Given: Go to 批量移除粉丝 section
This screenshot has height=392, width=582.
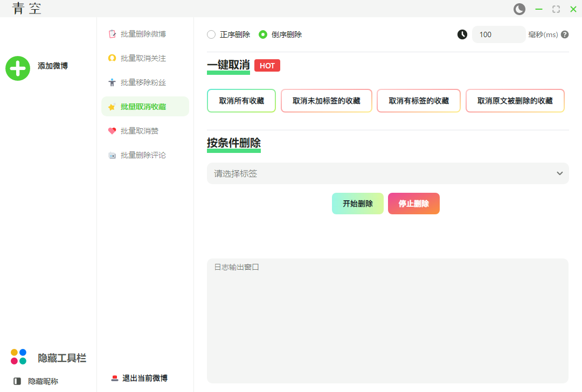Looking at the screenshot, I should pos(143,82).
